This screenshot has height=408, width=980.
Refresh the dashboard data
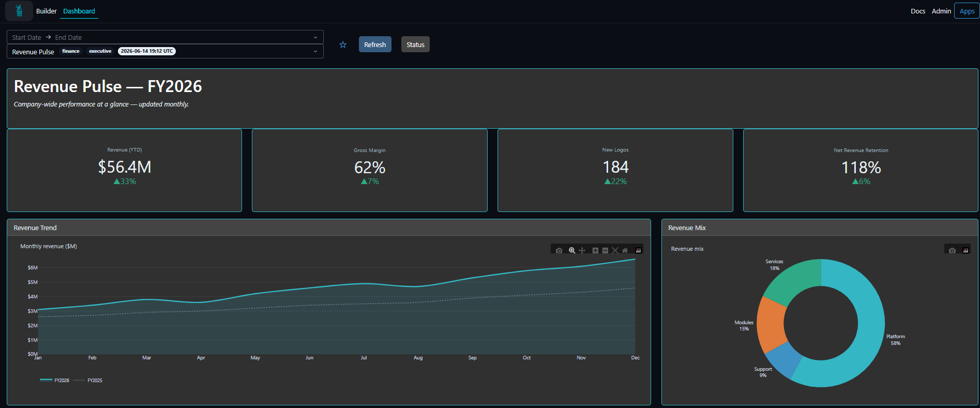click(x=375, y=44)
